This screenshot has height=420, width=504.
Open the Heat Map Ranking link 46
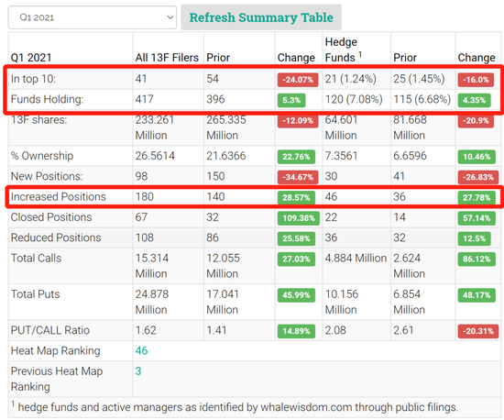click(141, 350)
